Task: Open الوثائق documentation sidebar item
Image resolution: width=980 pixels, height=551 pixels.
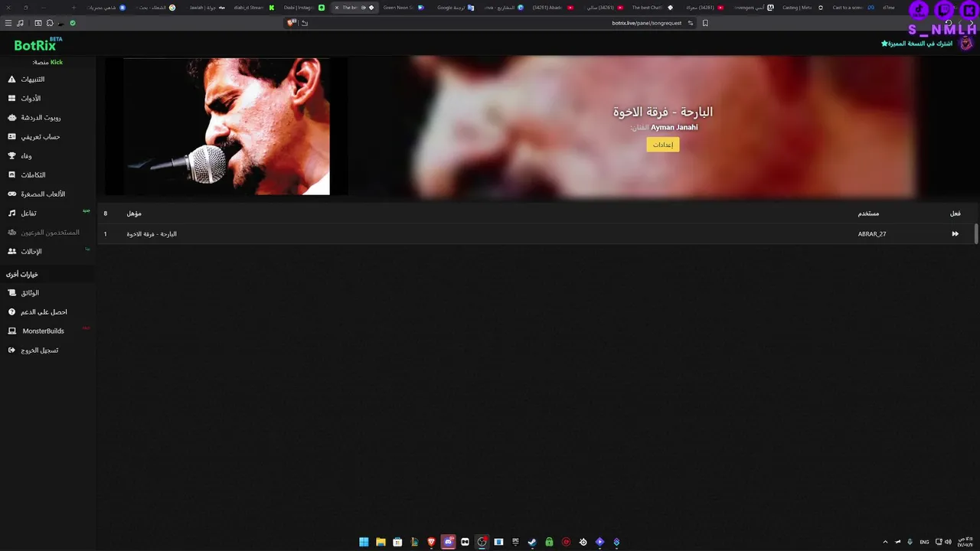Action: pos(23,293)
